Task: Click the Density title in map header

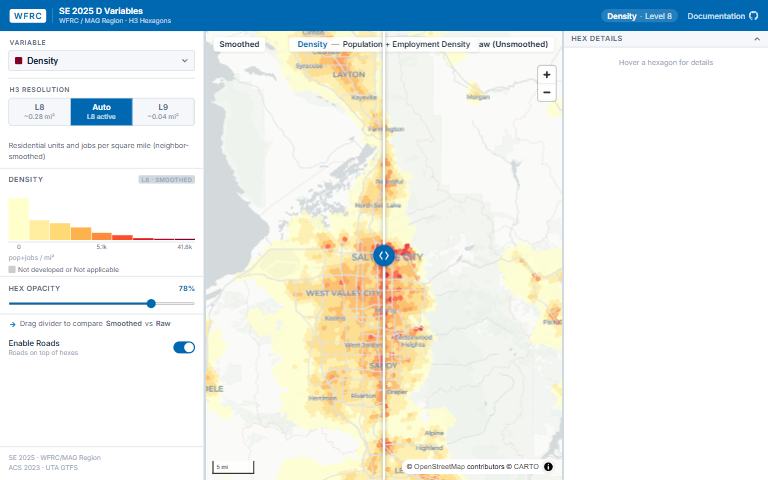Action: pos(312,44)
